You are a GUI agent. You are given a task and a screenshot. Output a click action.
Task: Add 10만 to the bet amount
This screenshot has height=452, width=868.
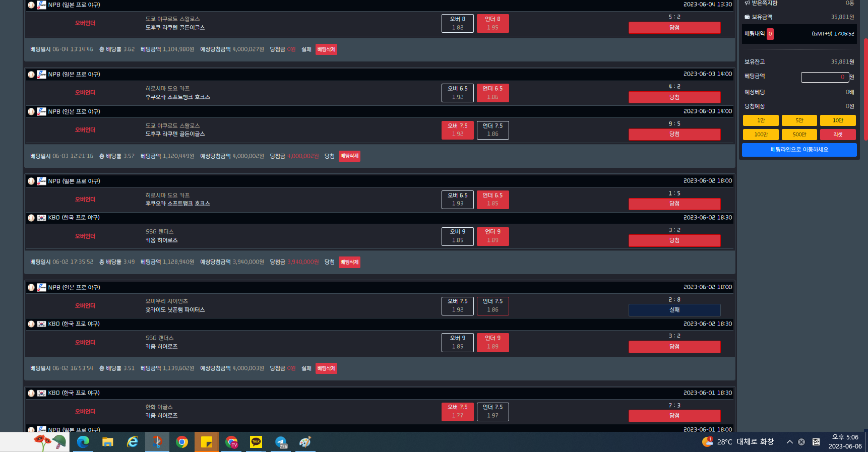tap(838, 120)
